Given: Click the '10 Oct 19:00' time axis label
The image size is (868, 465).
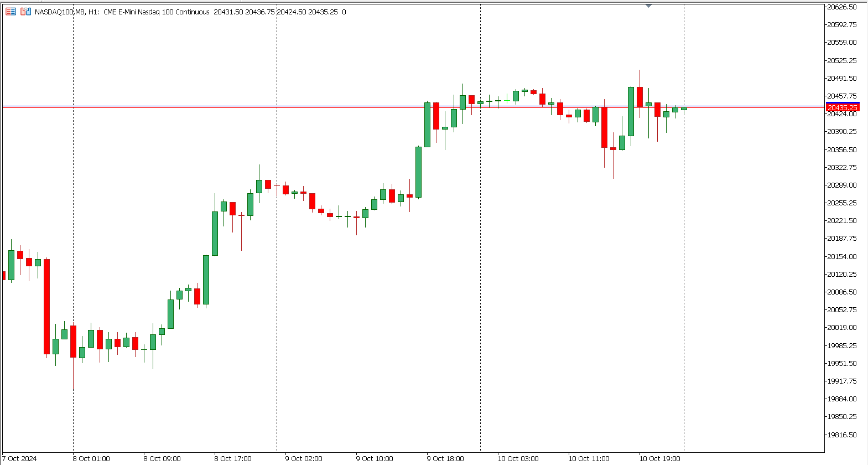Looking at the screenshot, I should pyautogui.click(x=659, y=458).
